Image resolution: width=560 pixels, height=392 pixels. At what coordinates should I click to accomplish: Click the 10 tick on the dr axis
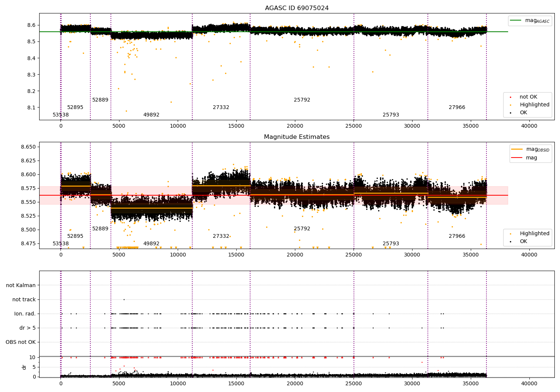pos(32,358)
